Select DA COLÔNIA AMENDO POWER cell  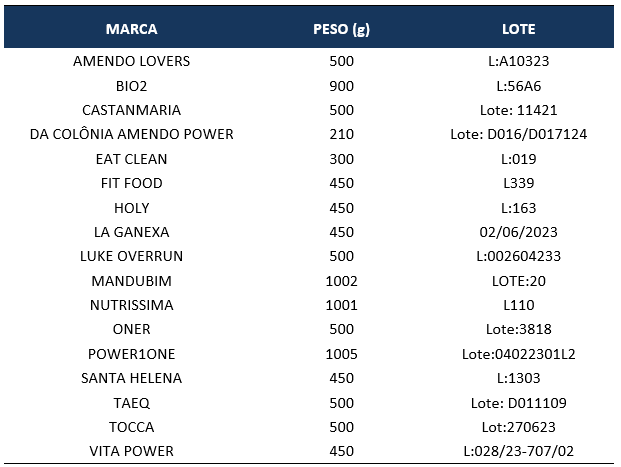click(131, 134)
